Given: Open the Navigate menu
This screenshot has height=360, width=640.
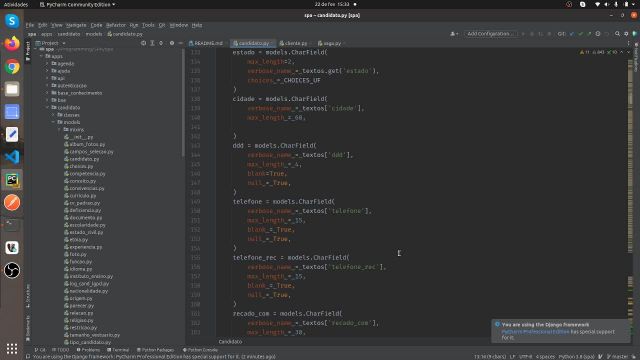Looking at the screenshot, I should 76,25.
